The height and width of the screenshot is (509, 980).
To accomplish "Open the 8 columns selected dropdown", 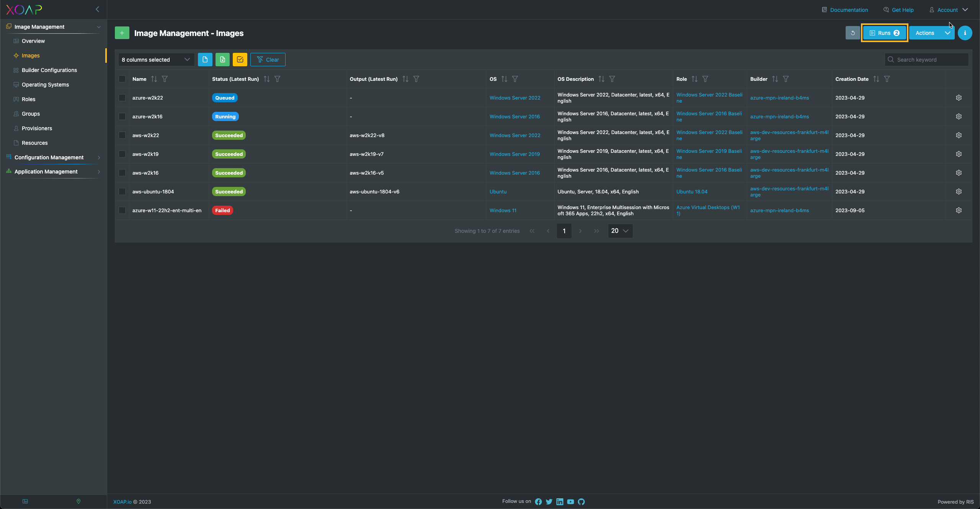I will point(156,59).
